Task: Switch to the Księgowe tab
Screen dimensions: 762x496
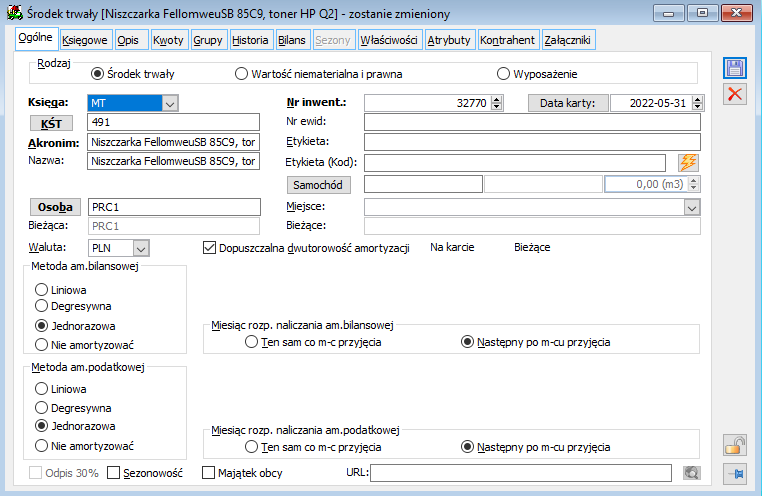Action: pos(85,40)
